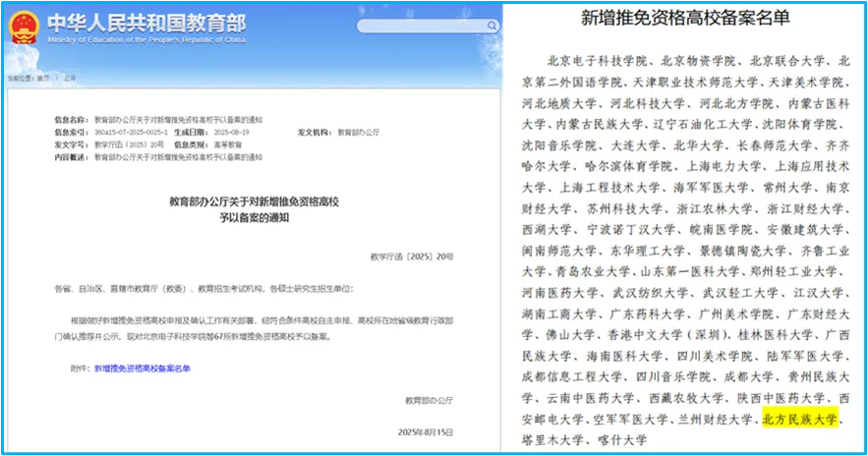Open the 首页 breadcrumb link
The height and width of the screenshot is (456, 868).
43,79
